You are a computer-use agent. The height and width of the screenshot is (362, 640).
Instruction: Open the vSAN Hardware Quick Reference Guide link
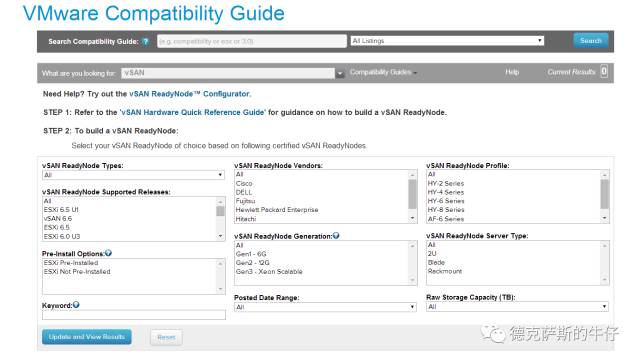tap(193, 112)
